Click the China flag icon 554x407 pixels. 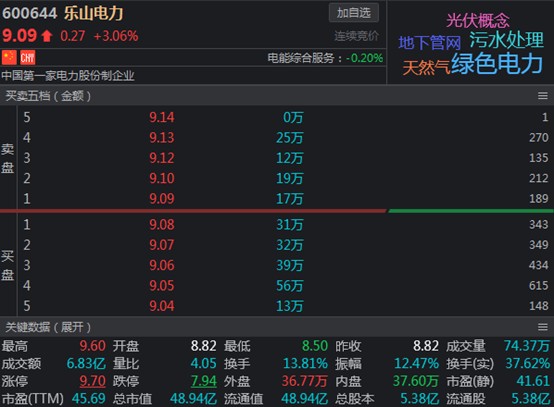tap(9, 58)
